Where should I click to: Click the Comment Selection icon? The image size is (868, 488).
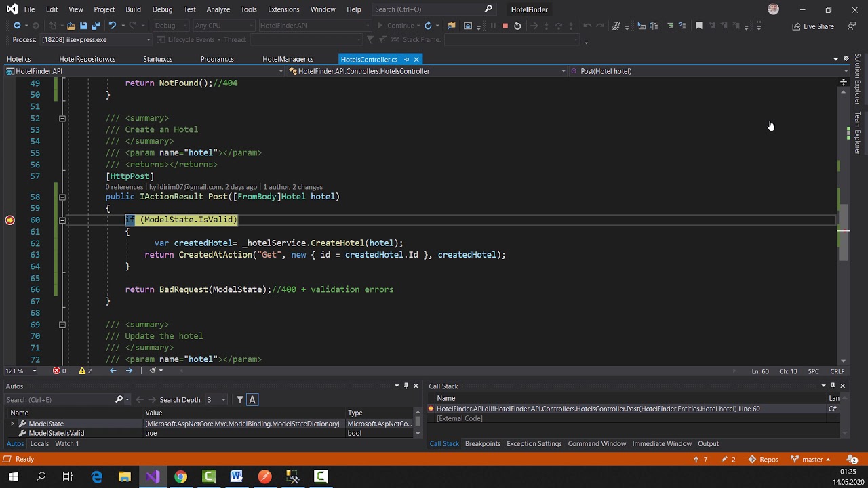pos(671,26)
